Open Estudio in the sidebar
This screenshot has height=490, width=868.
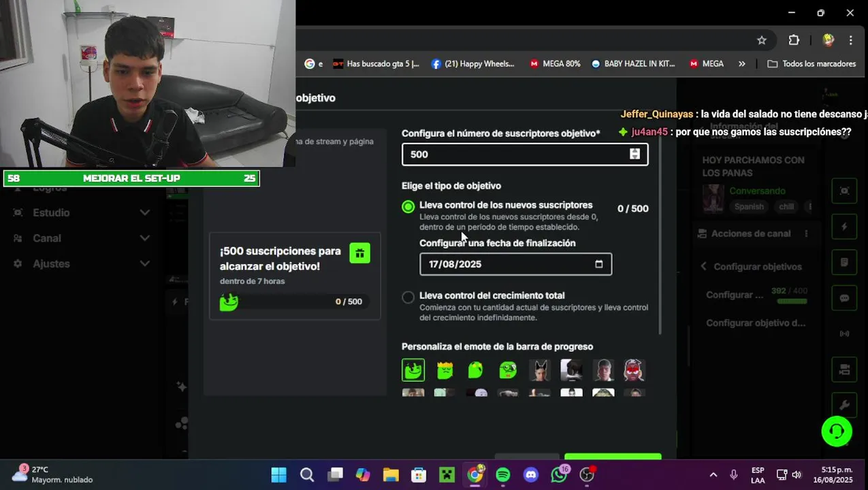click(51, 213)
